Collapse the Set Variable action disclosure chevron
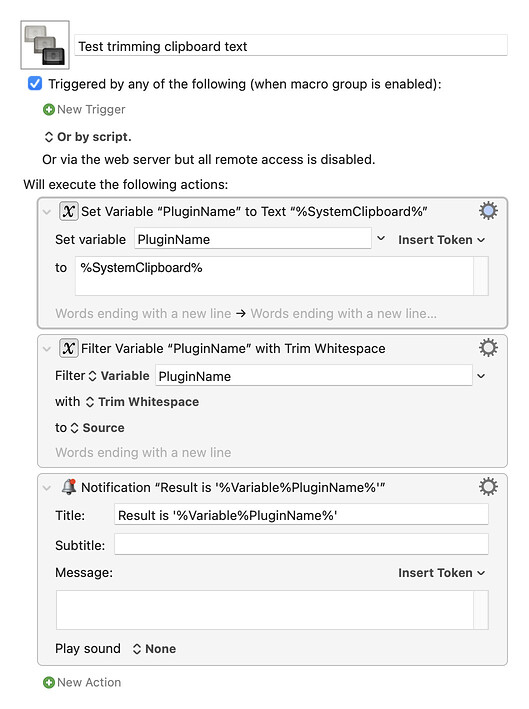This screenshot has width=529, height=709. 47,212
